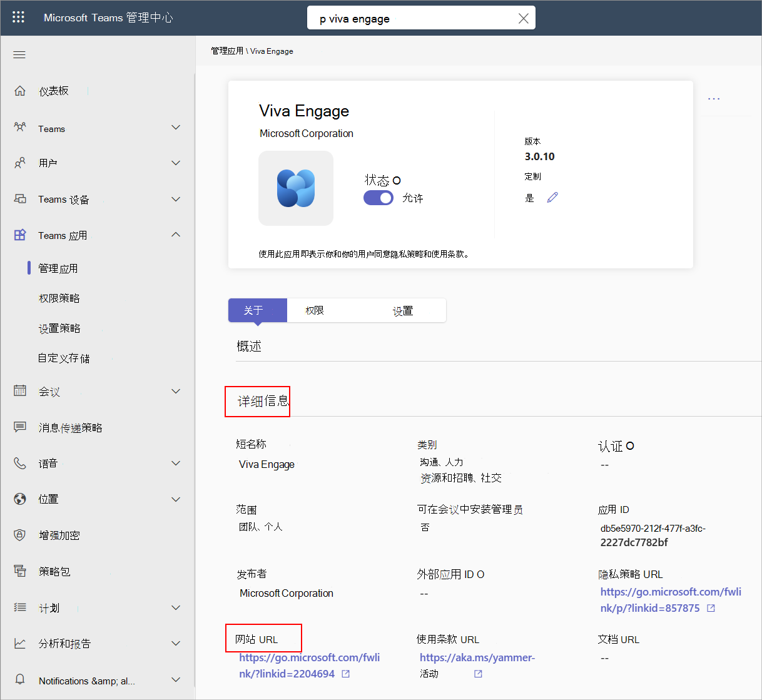The image size is (762, 700).
Task: Click the 语音 phone icon
Action: pyautogui.click(x=20, y=463)
